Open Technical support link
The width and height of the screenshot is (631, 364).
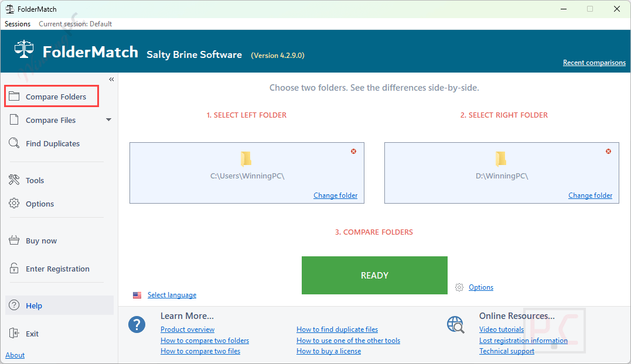(507, 351)
